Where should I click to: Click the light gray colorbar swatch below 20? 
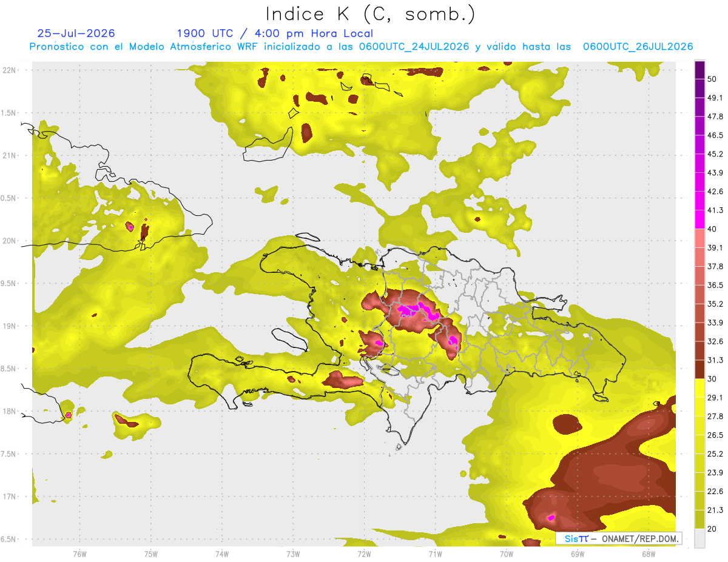(699, 538)
